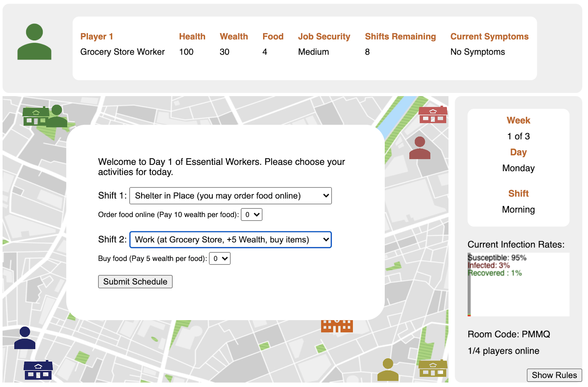Click the Medium job security value
The width and height of the screenshot is (588, 387).
point(313,52)
